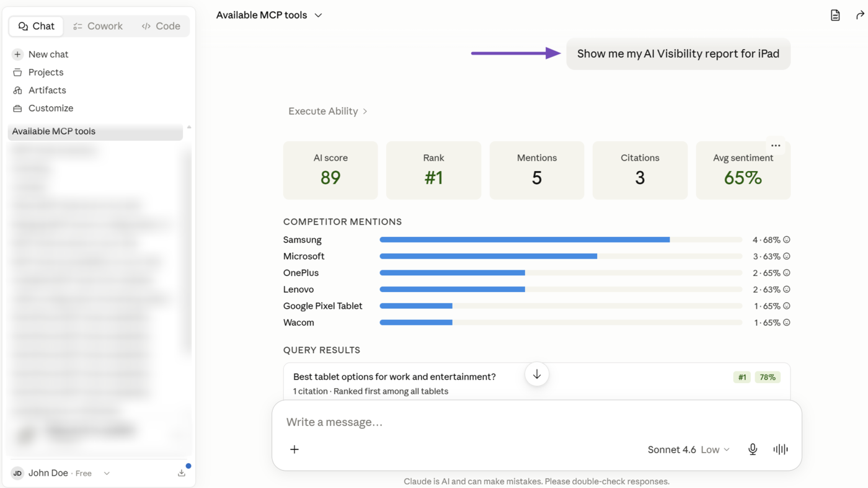The image size is (868, 488).
Task: Click the QUERY RESULTS heading
Action: coord(322,350)
